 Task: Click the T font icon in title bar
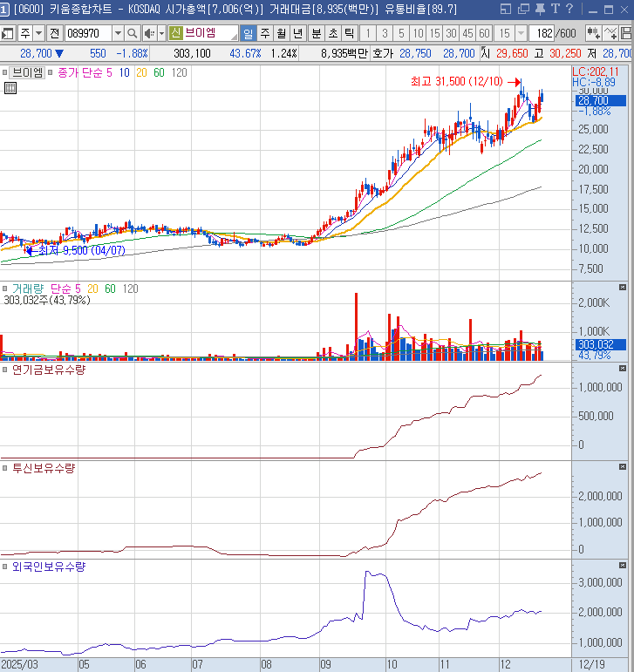click(553, 10)
